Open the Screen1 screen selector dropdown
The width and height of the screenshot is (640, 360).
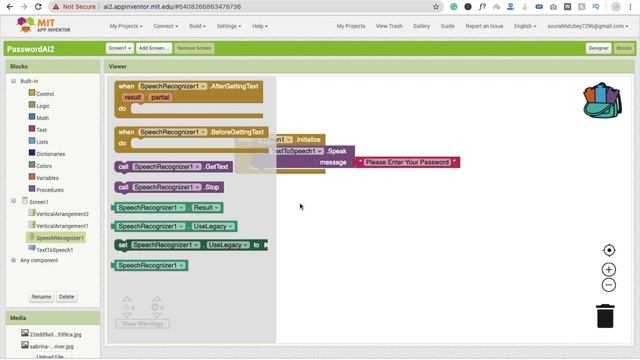pyautogui.click(x=120, y=48)
